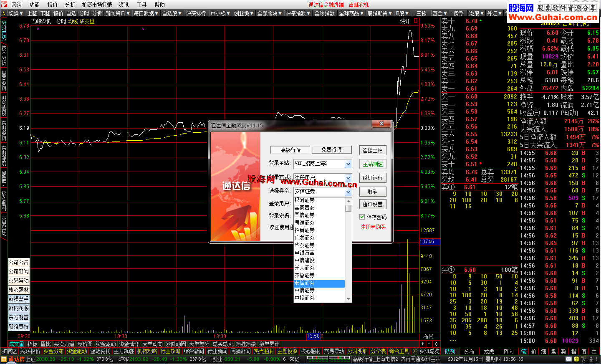Open the 扩展市场行情 menu
601x364 pixels.
coord(97,5)
